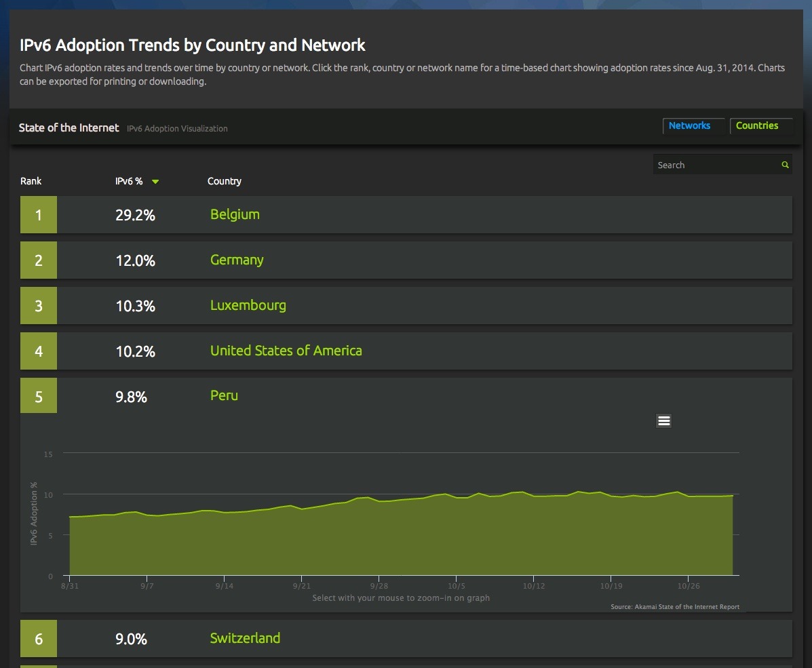The width and height of the screenshot is (812, 668).
Task: Expand the Switzerland row
Action: point(245,638)
